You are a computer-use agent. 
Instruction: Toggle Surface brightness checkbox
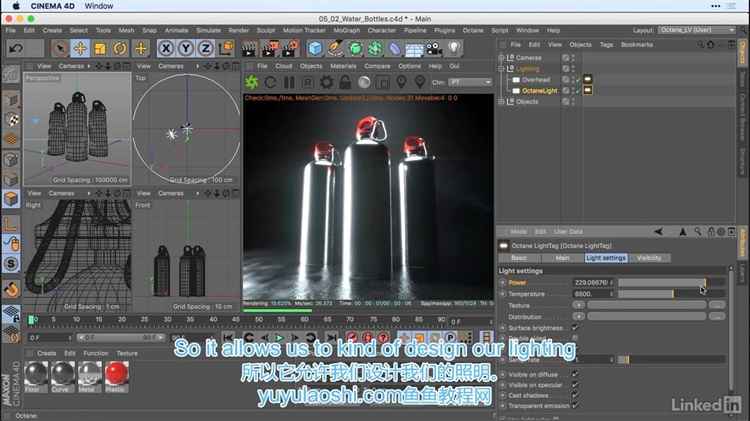[x=575, y=328]
